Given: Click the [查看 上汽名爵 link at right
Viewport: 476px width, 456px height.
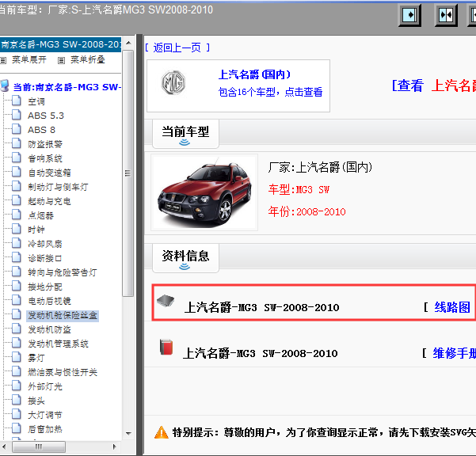Looking at the screenshot, I should click(434, 85).
